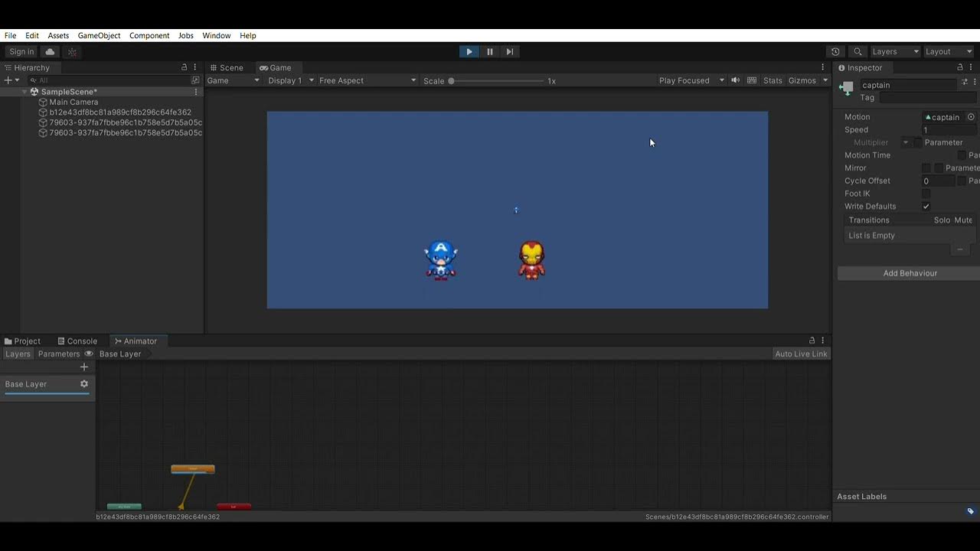The image size is (980, 551).
Task: Open the Layout dropdown in the toolbar
Action: click(x=949, y=51)
